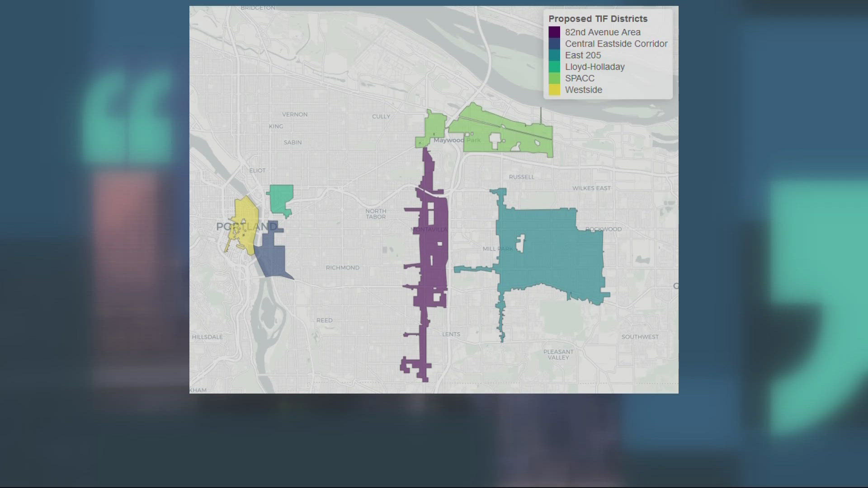Viewport: 868px width, 488px height.
Task: Click the Westside yellow legend swatch
Action: coord(554,90)
